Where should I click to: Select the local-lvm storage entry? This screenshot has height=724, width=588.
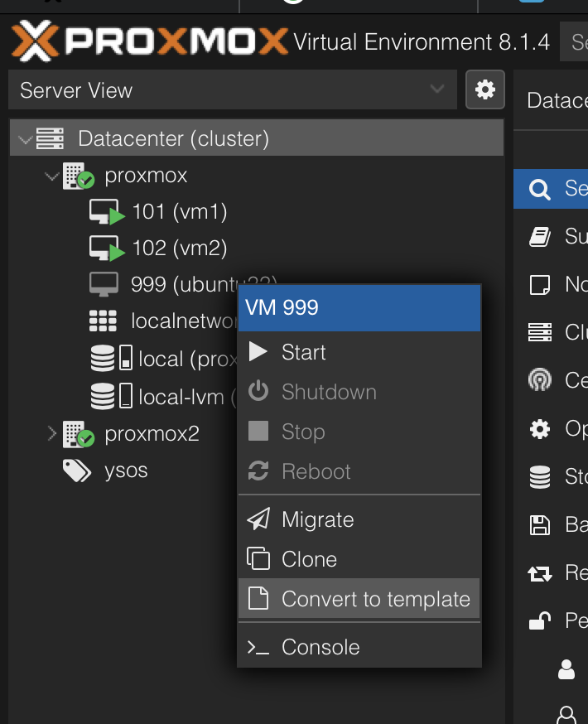(x=188, y=397)
